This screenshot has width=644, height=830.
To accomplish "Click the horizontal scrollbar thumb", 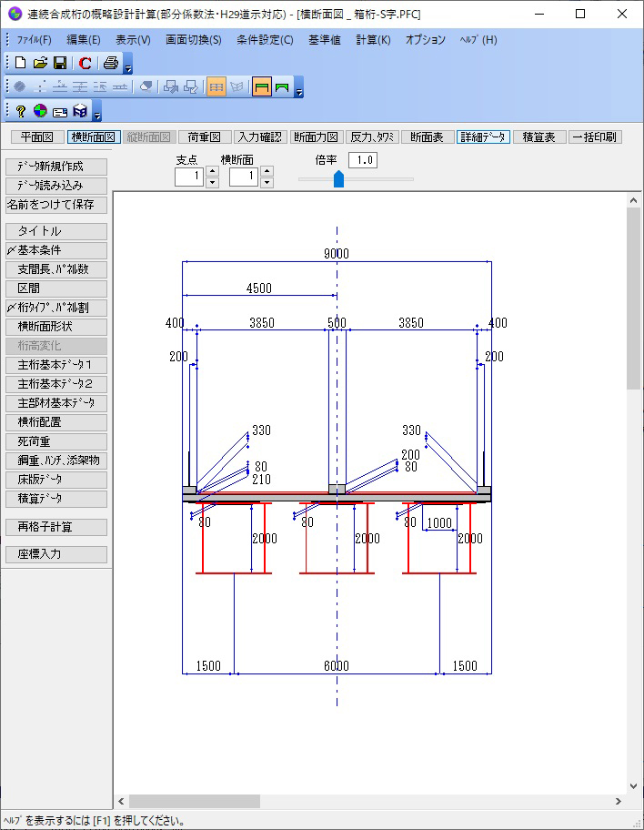I will [195, 802].
